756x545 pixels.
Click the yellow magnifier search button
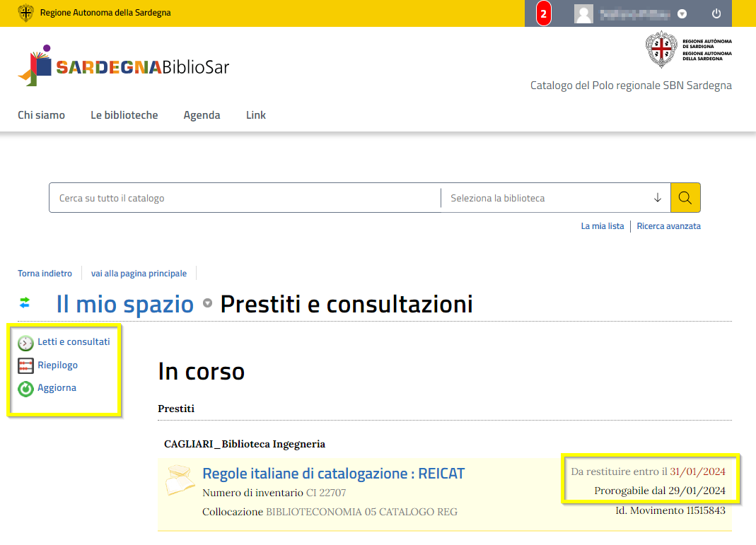[685, 198]
